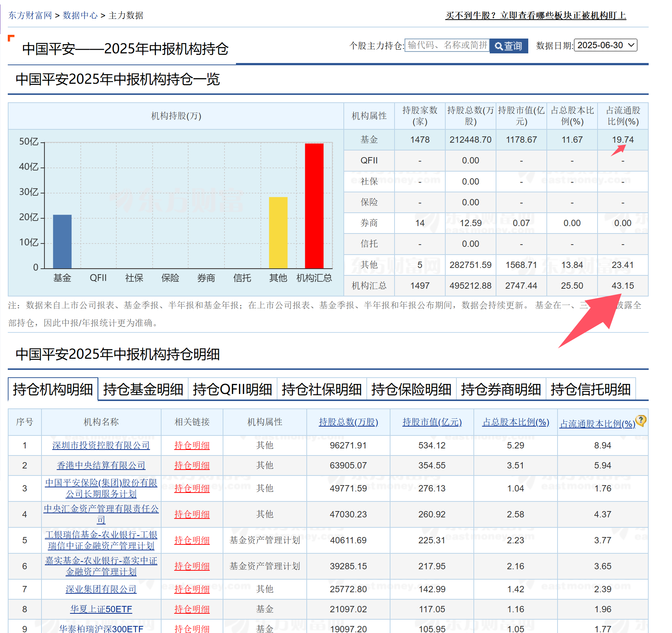Click 持仓明细 link for 中央汇金 row
The image size is (672, 633).
pyautogui.click(x=192, y=514)
